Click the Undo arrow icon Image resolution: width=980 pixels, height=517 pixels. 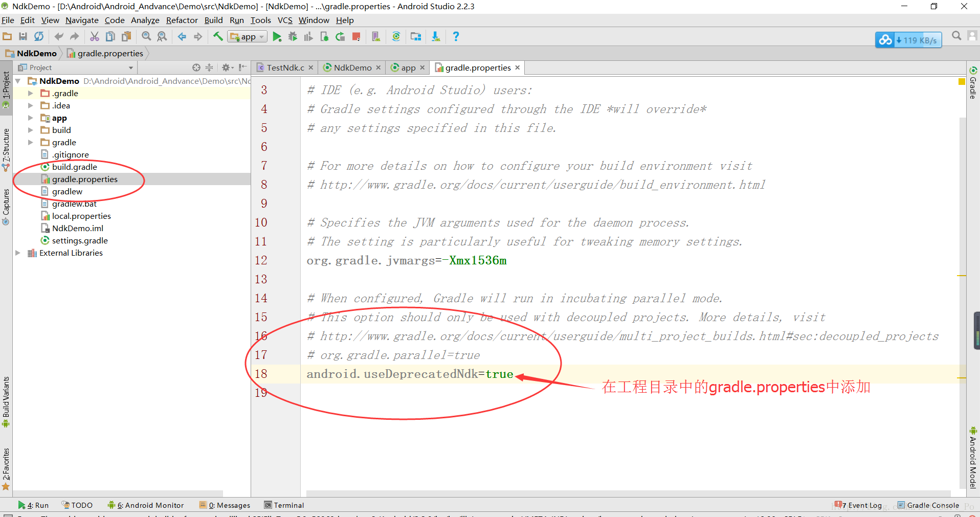pyautogui.click(x=59, y=36)
